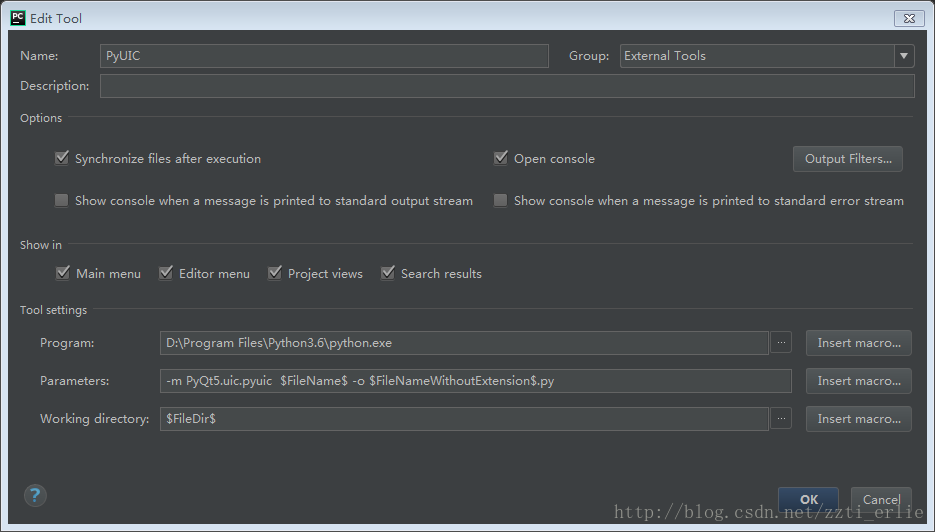The width and height of the screenshot is (935, 532).
Task: Enable show console on standard error stream
Action: coord(501,201)
